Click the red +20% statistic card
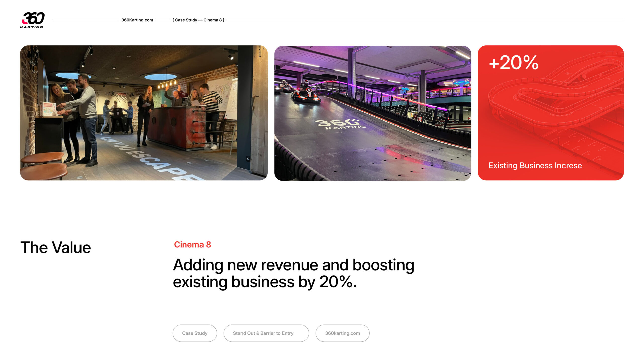Viewport: 644px width, 362px height. (x=551, y=113)
